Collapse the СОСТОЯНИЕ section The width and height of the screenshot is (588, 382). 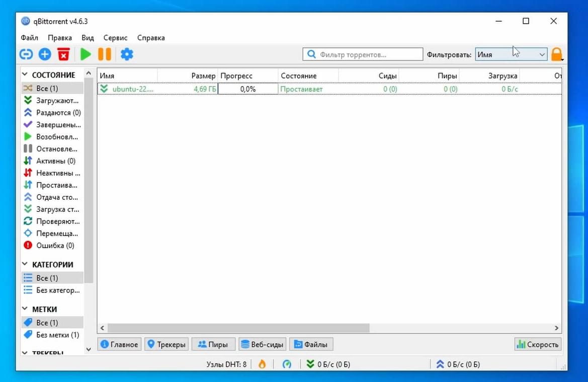tap(25, 74)
